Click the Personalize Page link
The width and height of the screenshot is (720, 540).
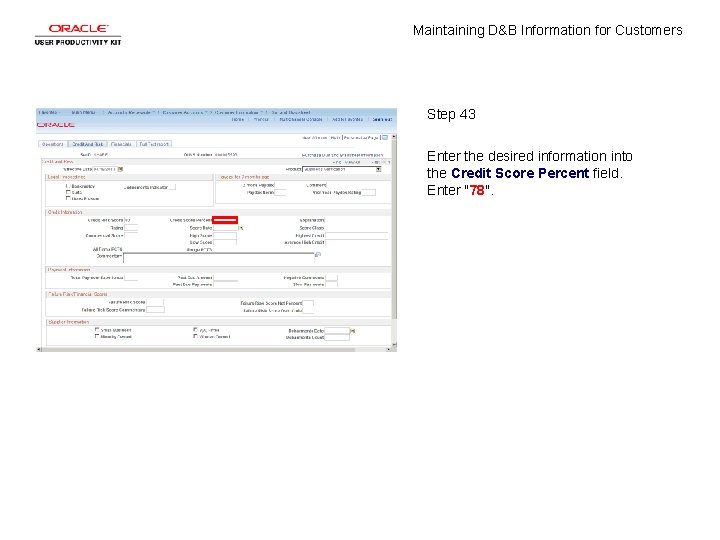pos(361,137)
